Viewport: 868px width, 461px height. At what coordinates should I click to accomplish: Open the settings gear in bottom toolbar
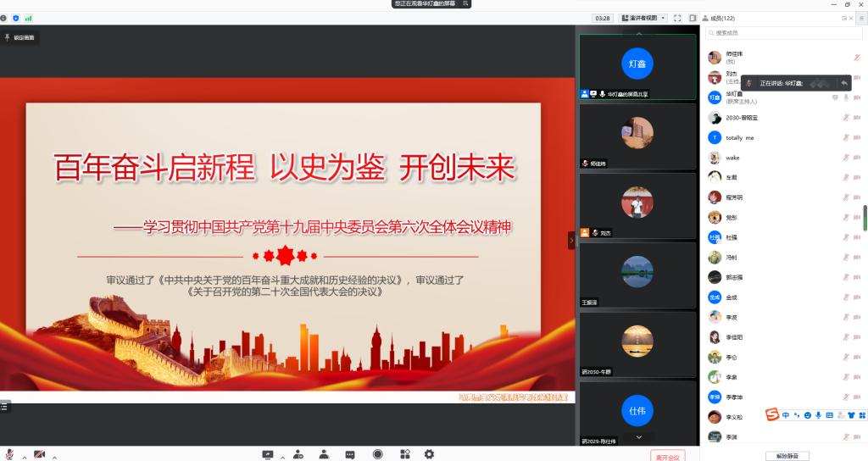[x=429, y=455]
